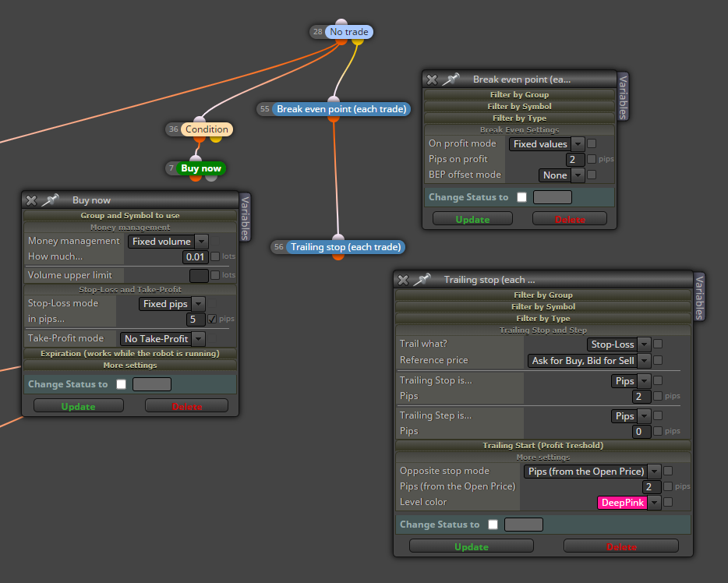Open the On profit mode dropdown

coord(547,144)
